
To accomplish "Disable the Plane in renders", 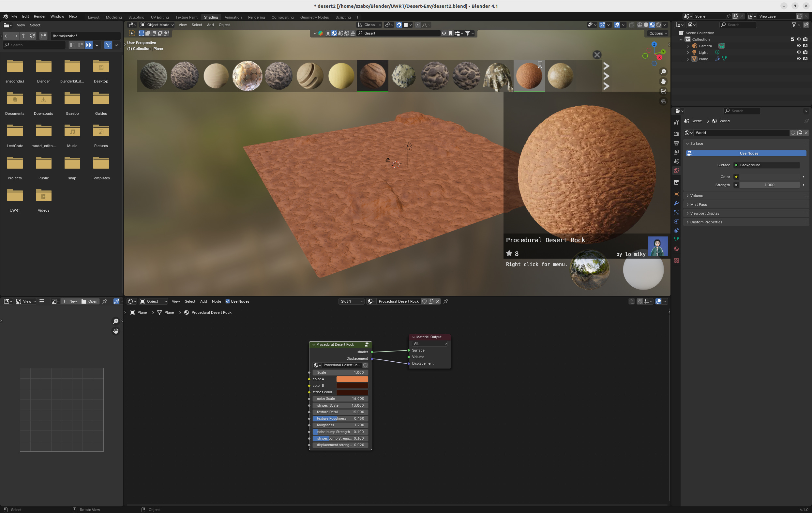I will click(805, 59).
